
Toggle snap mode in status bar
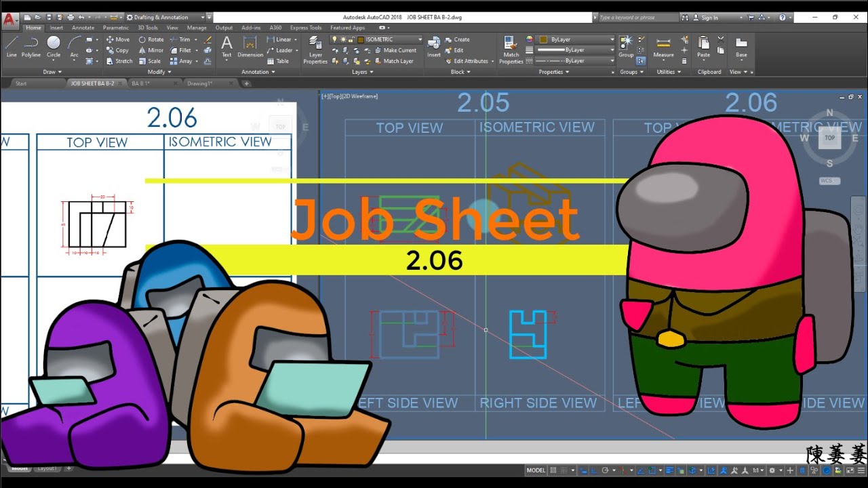564,470
